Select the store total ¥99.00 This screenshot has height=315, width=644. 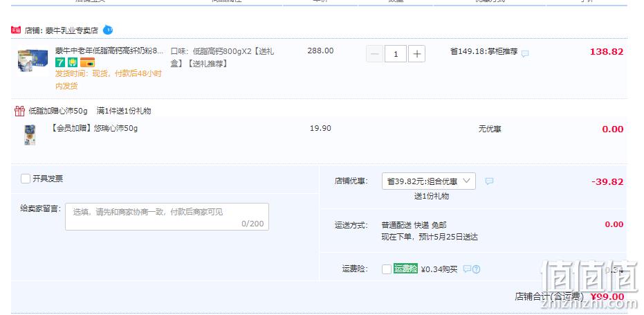pyautogui.click(x=607, y=296)
